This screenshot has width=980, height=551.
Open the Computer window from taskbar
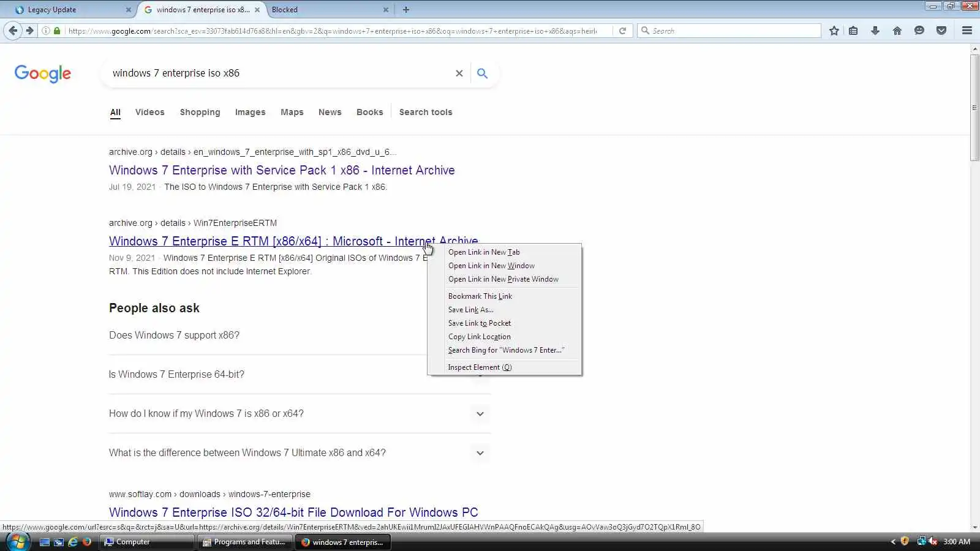click(x=147, y=542)
